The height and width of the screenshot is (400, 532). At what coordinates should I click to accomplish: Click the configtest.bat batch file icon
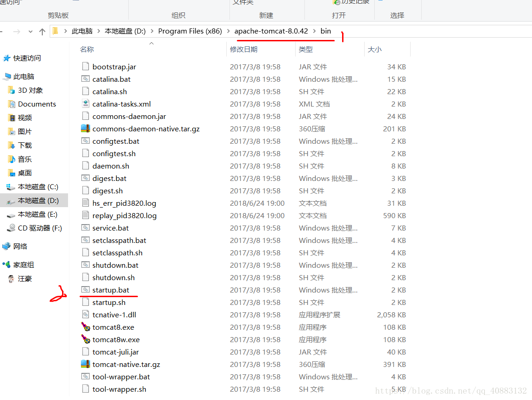[86, 141]
